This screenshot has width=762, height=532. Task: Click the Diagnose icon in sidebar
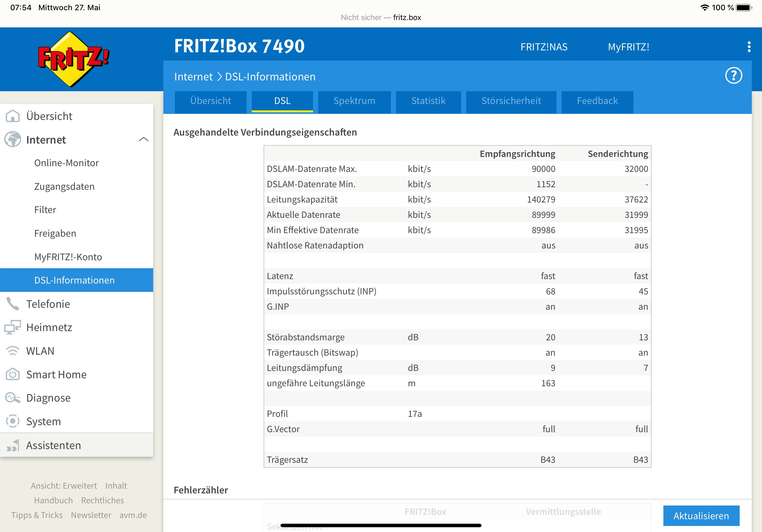[13, 398]
